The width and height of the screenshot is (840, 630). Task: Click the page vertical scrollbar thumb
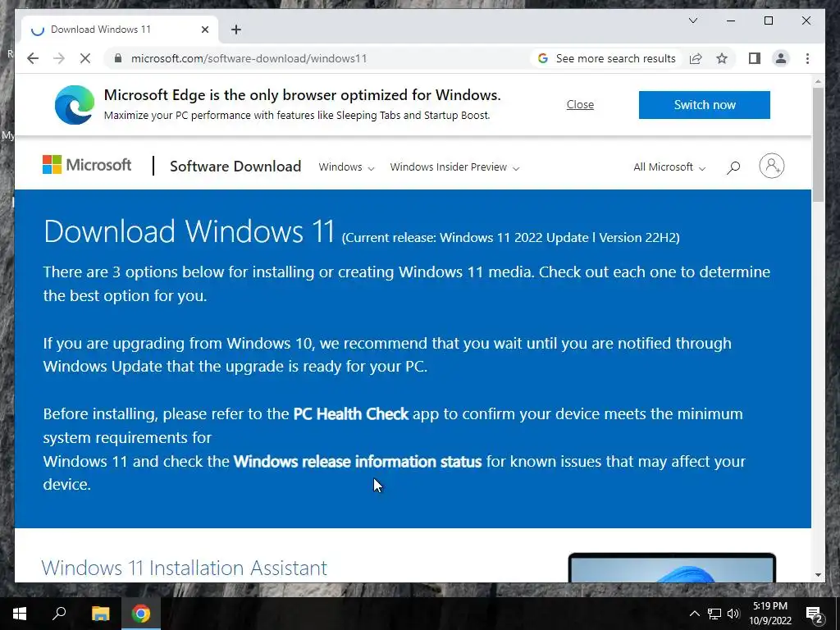[818, 144]
